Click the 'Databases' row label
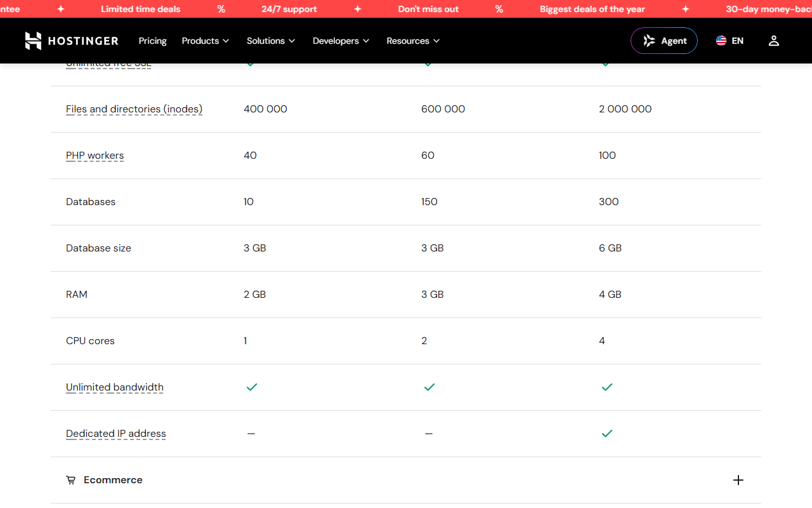This screenshot has width=812, height=508. (91, 202)
